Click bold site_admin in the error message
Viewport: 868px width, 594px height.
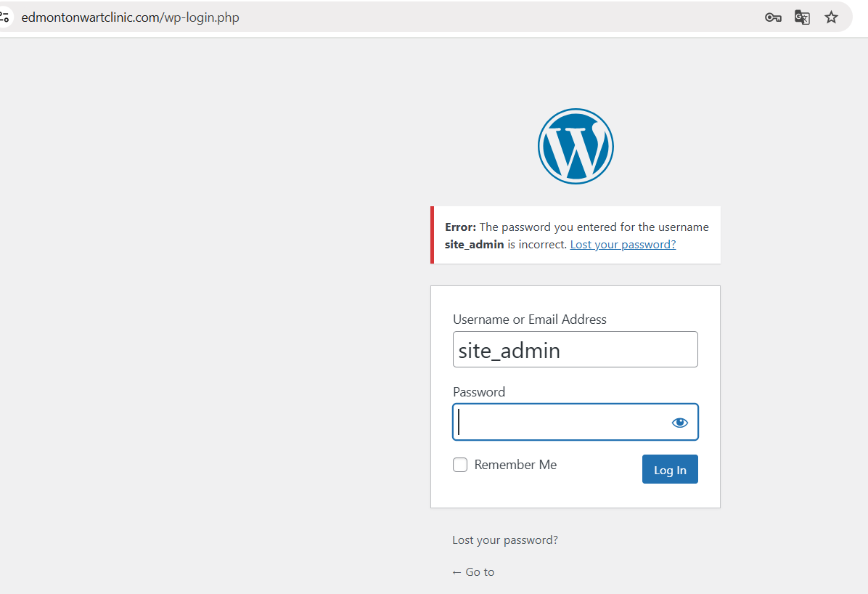tap(475, 245)
